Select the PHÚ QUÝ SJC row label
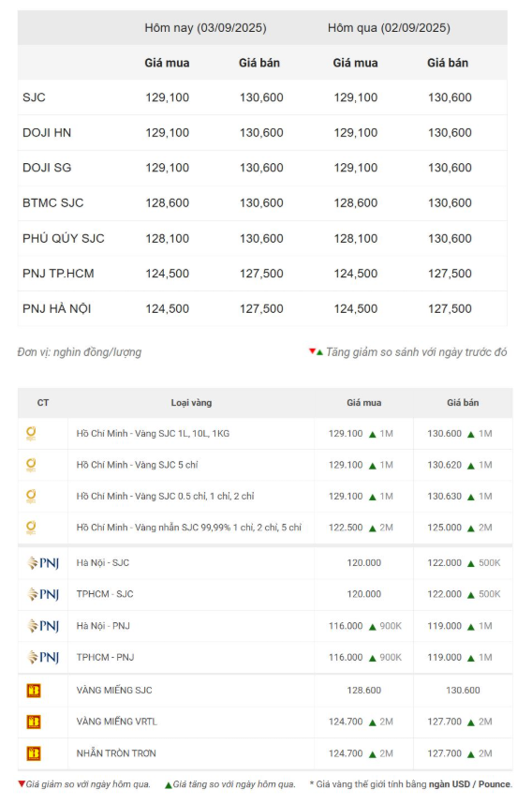 [x=64, y=238]
